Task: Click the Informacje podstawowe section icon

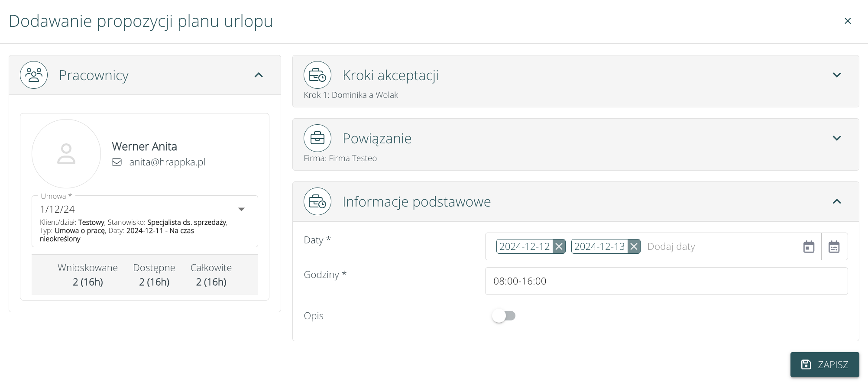Action: pyautogui.click(x=317, y=201)
